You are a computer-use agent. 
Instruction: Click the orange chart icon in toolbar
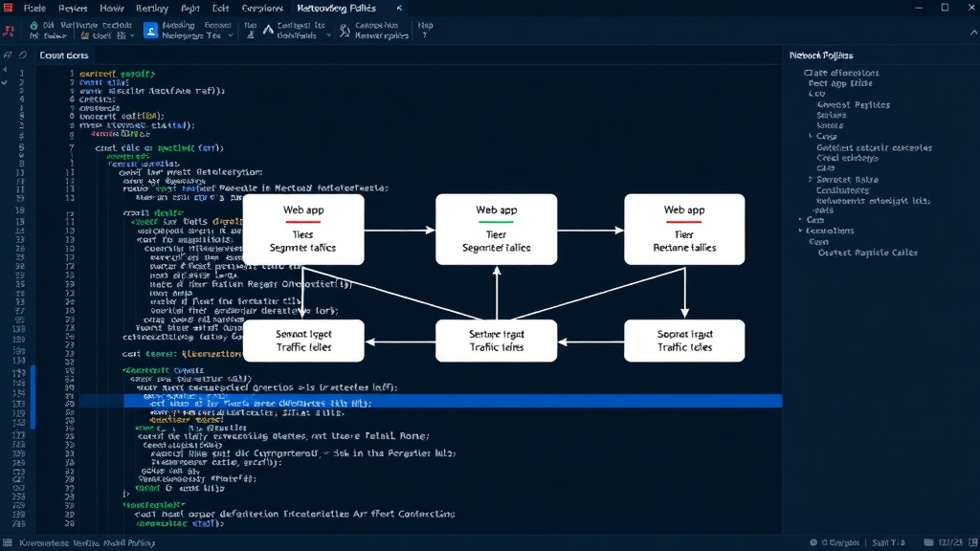[x=85, y=35]
